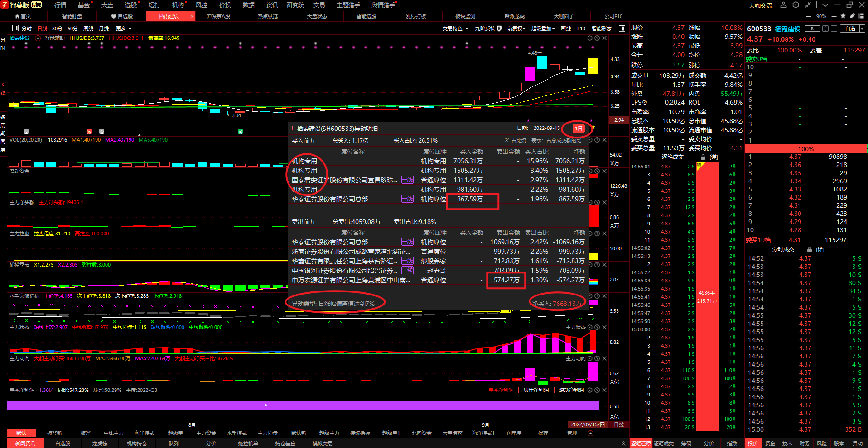The image size is (868, 448).
Task: Click the 智能形态 button
Action: coord(602,29)
